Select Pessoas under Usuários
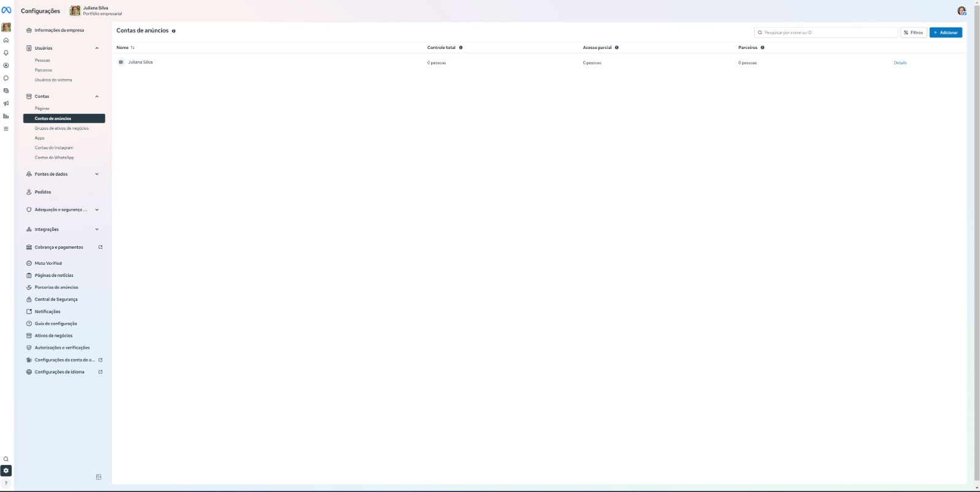 tap(42, 61)
